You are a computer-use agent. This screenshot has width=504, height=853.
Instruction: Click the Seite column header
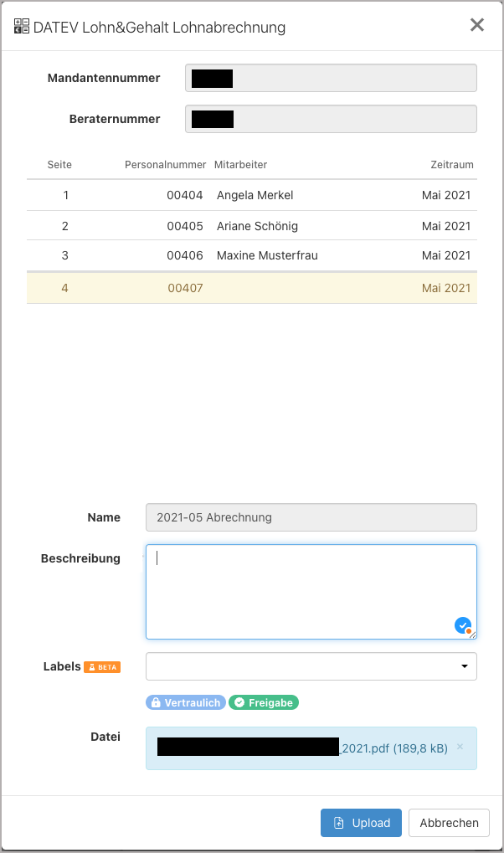click(59, 165)
